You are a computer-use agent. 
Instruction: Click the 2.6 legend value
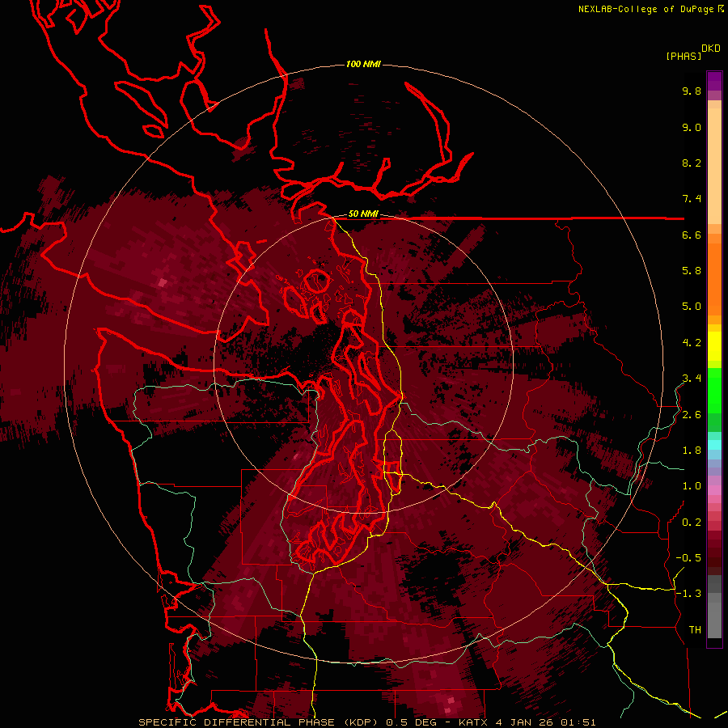(692, 415)
